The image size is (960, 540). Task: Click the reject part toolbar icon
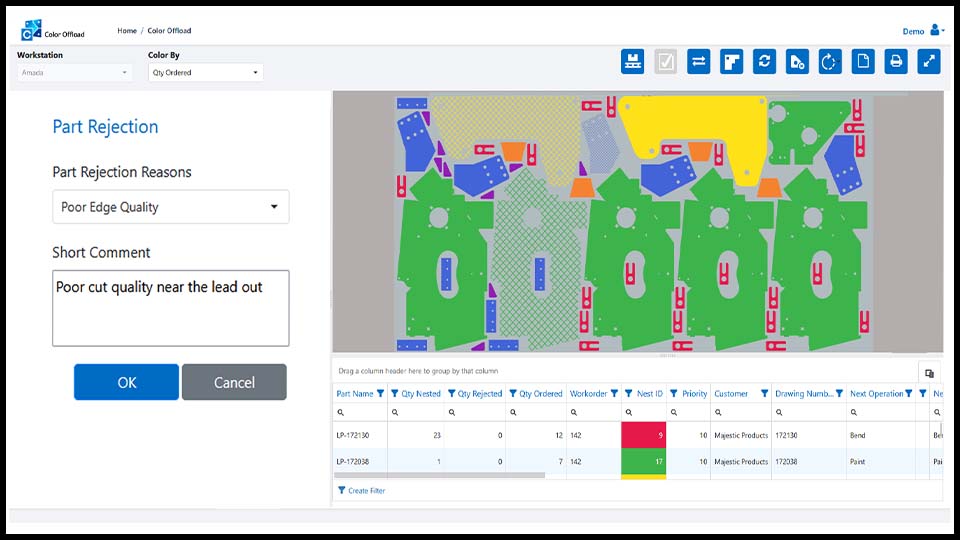click(x=797, y=62)
